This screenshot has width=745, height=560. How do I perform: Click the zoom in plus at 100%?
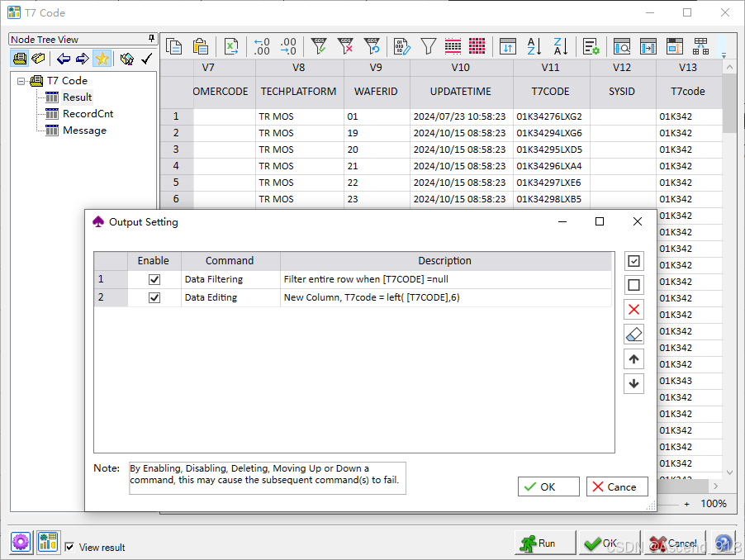click(x=687, y=504)
